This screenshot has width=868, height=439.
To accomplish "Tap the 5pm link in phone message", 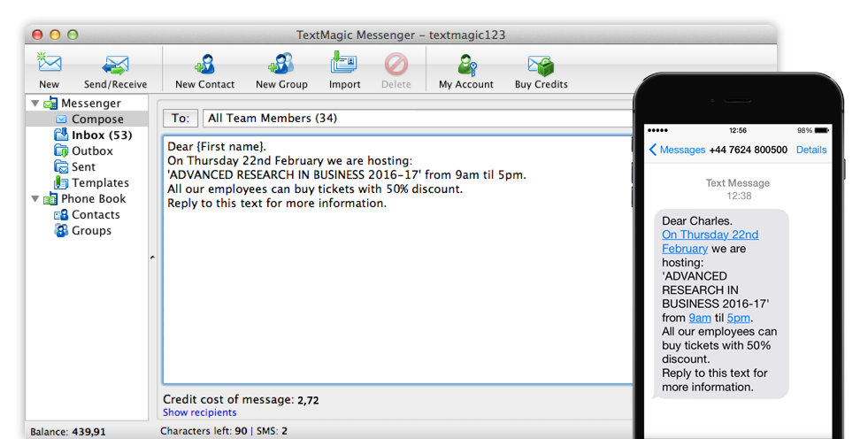I will tap(739, 319).
